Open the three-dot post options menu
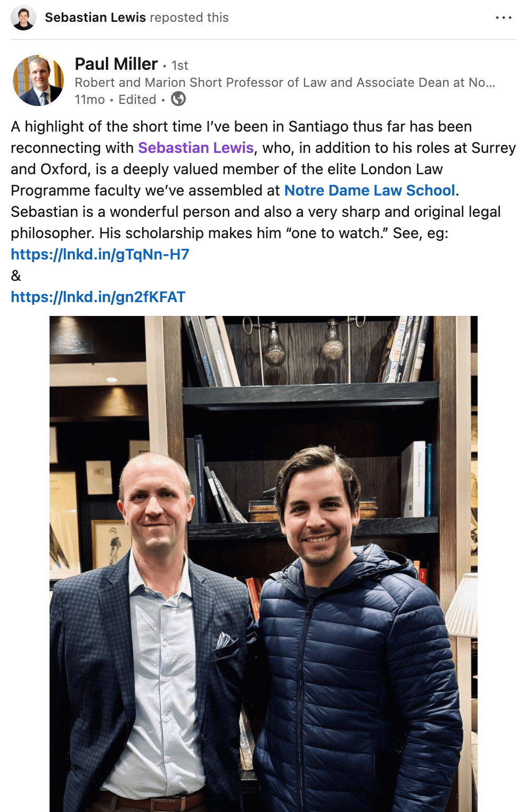The width and height of the screenshot is (525, 812). [x=503, y=18]
